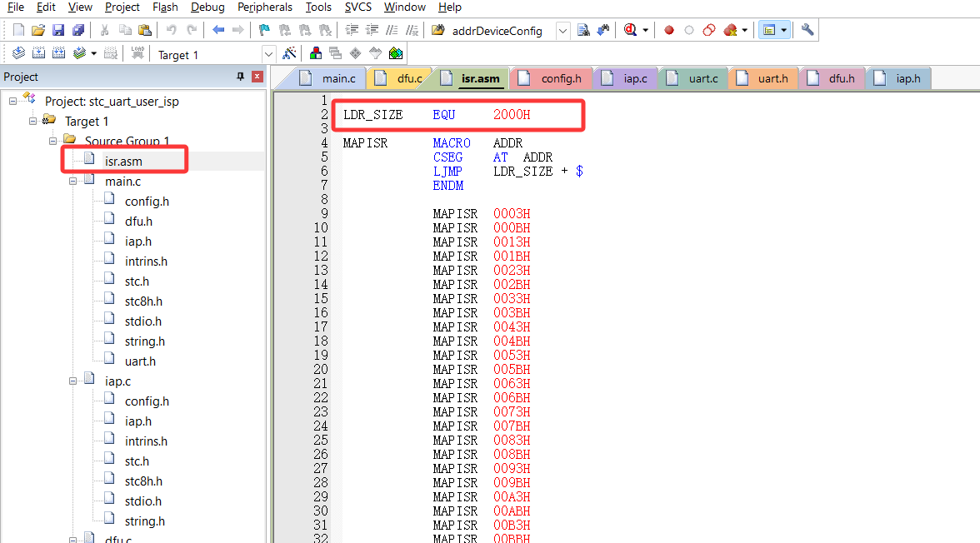Image resolution: width=980 pixels, height=543 pixels.
Task: Kill all breakpoints using the toolbar icon
Action: (730, 29)
